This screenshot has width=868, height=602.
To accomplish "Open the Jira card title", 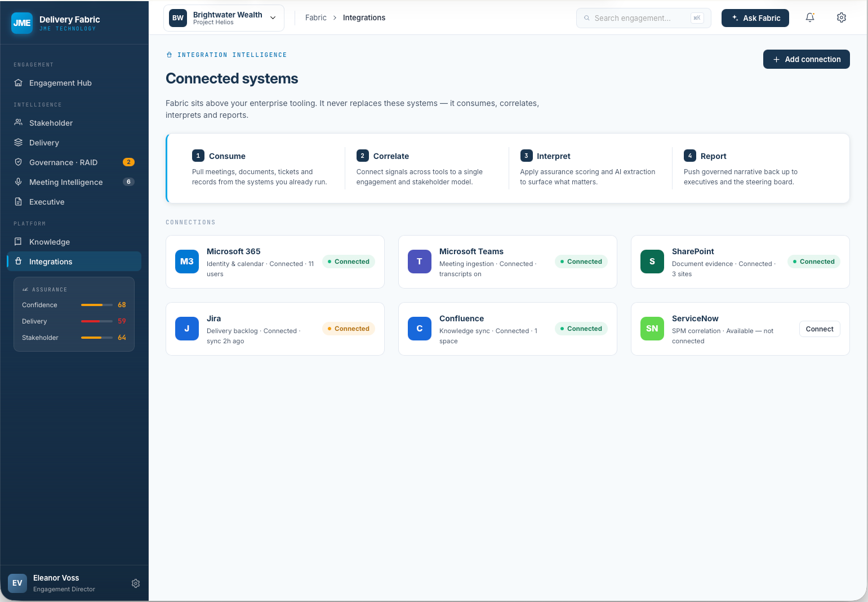I will coord(214,318).
